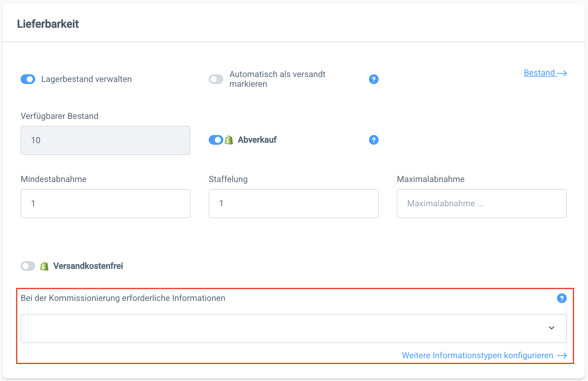Enable the Versandkostenfrei switch
Viewport: 588px width, 381px height.
click(28, 266)
